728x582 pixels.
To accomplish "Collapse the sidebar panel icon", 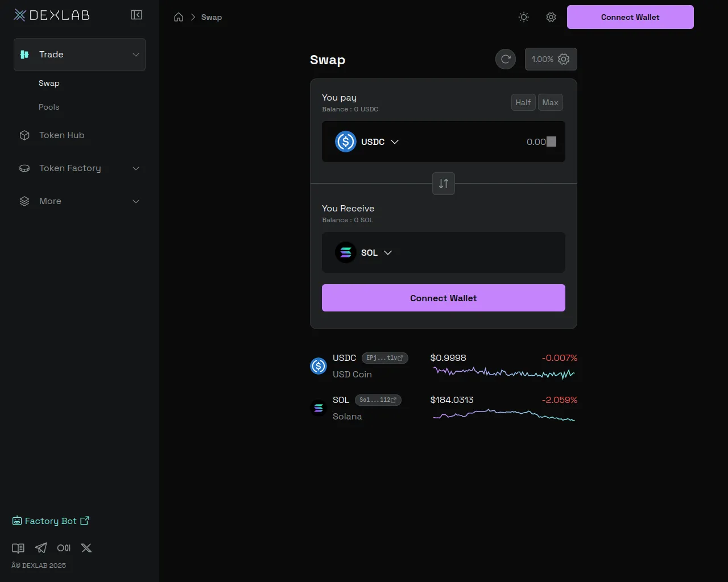I will [136, 15].
